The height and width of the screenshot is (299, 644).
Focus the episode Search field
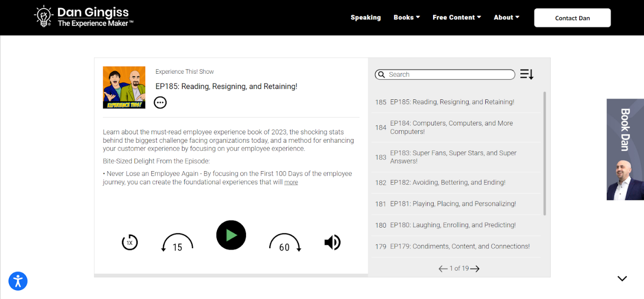pyautogui.click(x=445, y=75)
